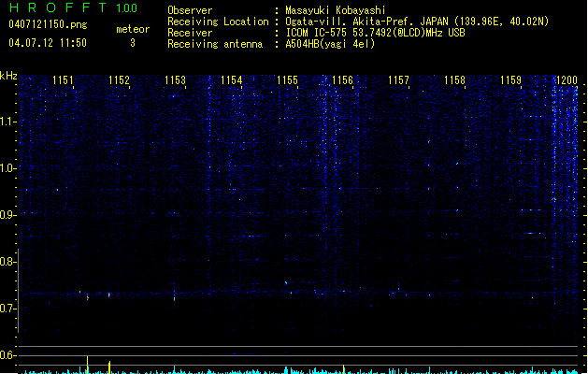This screenshot has height=374, width=588.
Task: Click the 1156 time marker
Action: [x=343, y=80]
